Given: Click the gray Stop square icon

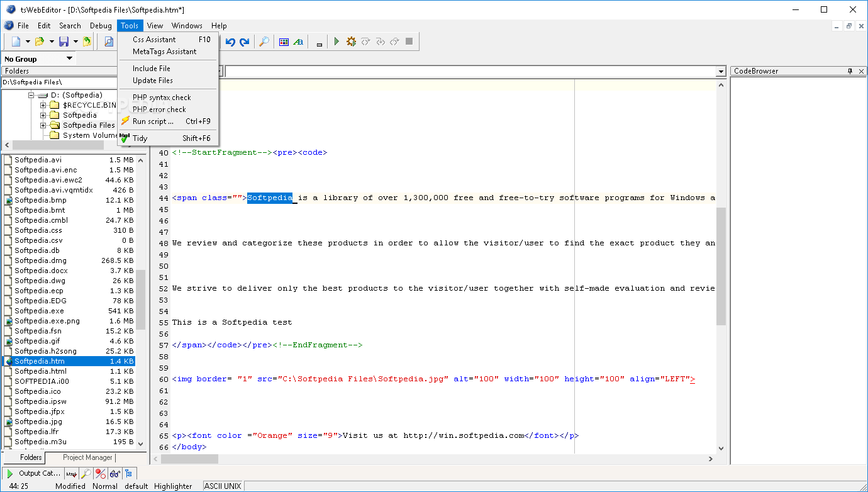Looking at the screenshot, I should click(409, 42).
